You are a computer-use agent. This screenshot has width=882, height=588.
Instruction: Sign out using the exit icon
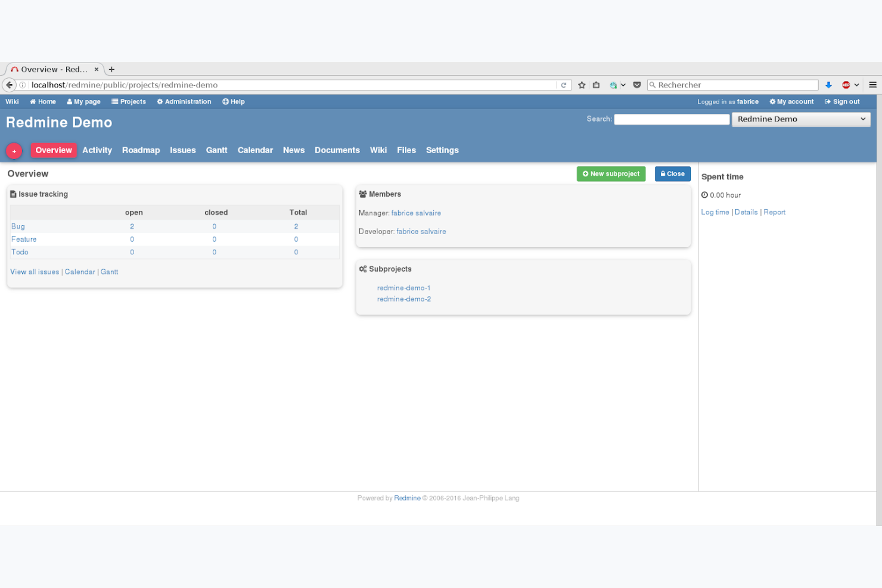click(827, 101)
